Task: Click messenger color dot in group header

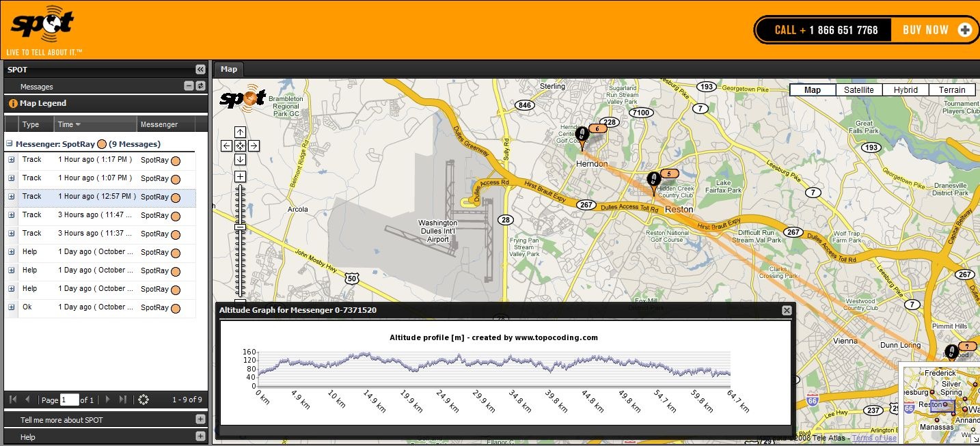Action: pyautogui.click(x=101, y=144)
